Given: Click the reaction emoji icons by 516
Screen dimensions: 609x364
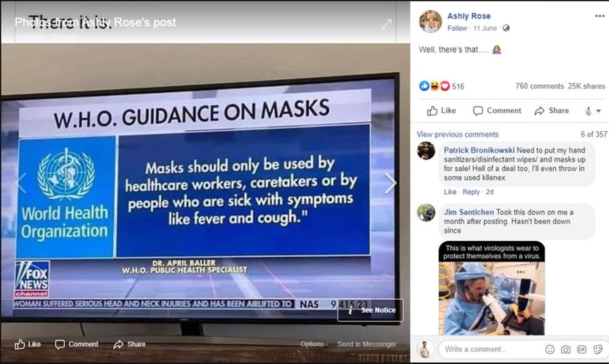Looking at the screenshot, I should pyautogui.click(x=434, y=86).
